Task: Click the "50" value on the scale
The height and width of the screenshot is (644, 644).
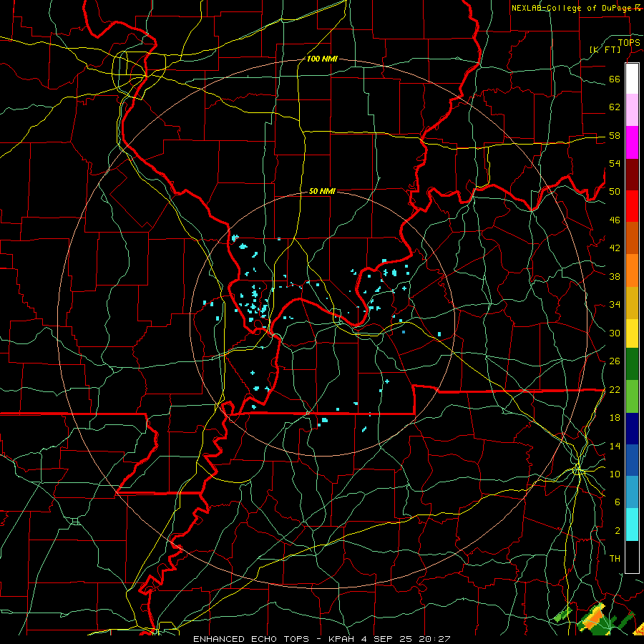Action: [x=615, y=191]
